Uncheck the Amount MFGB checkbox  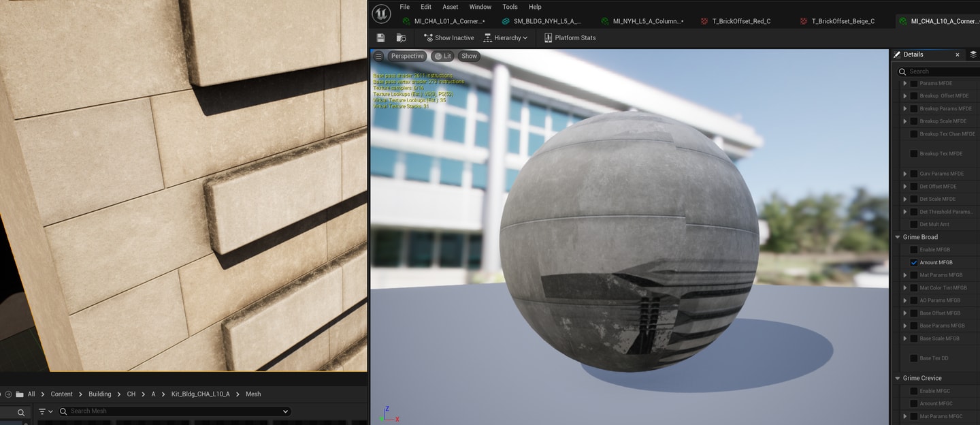(914, 262)
